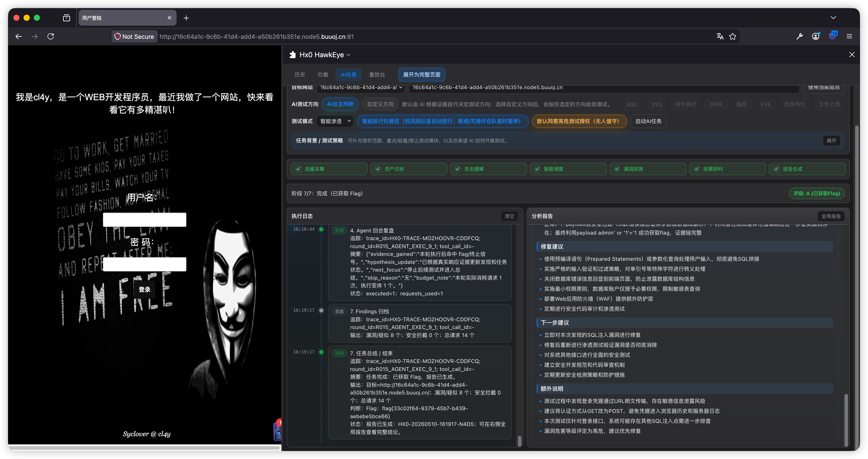The height and width of the screenshot is (459, 868).
Task: Click the 资产识别 stage checkmark
Action: click(378, 169)
